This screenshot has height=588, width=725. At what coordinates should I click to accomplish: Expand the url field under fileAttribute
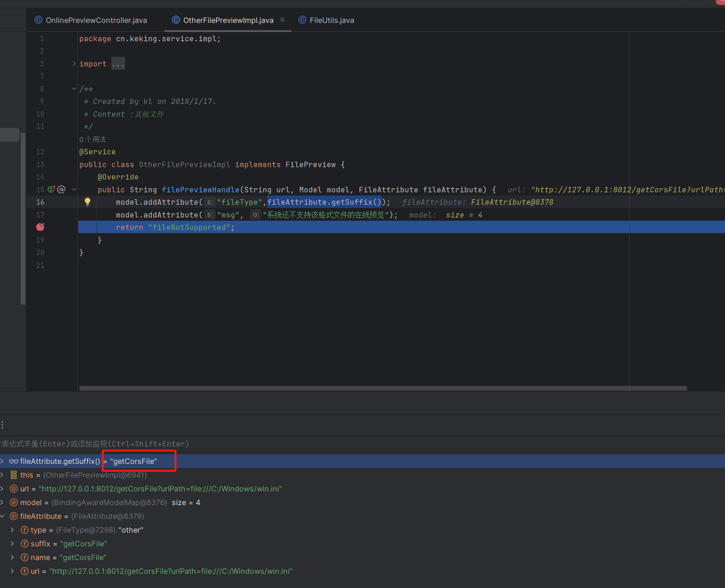pyautogui.click(x=12, y=571)
